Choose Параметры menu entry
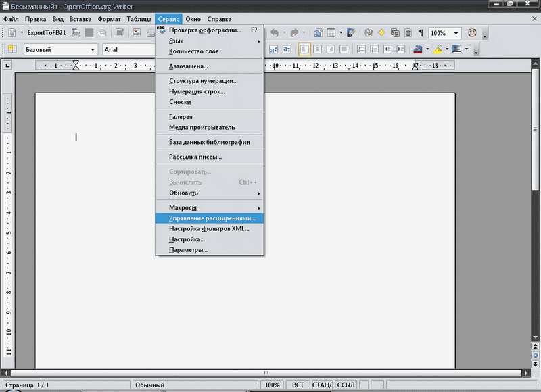The height and width of the screenshot is (392, 541). (x=210, y=250)
